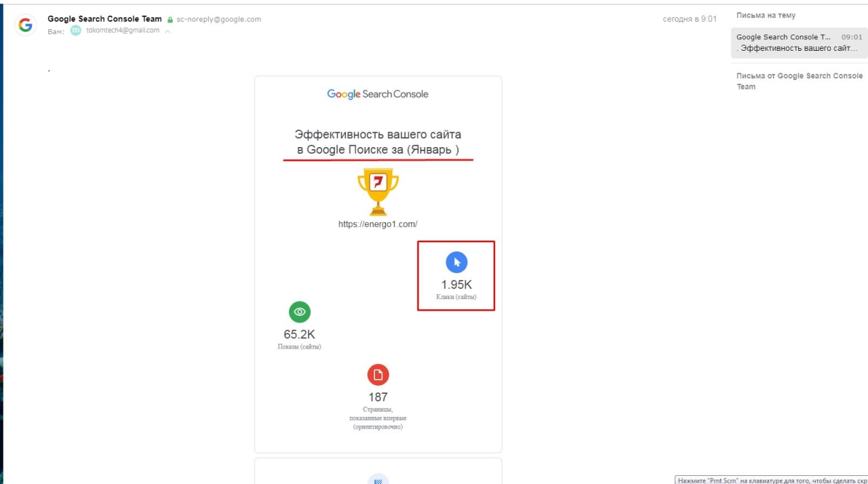
Task: Click the blue cursor clicks icon
Action: pos(456,262)
